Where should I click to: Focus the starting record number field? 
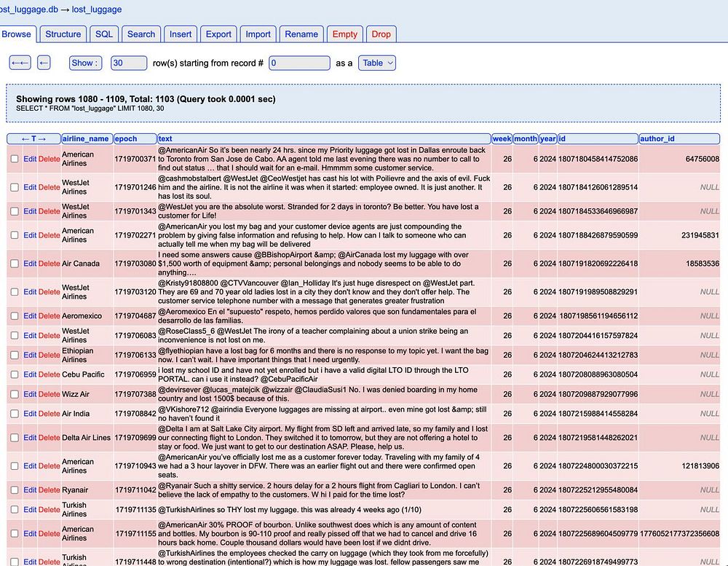[x=299, y=63]
